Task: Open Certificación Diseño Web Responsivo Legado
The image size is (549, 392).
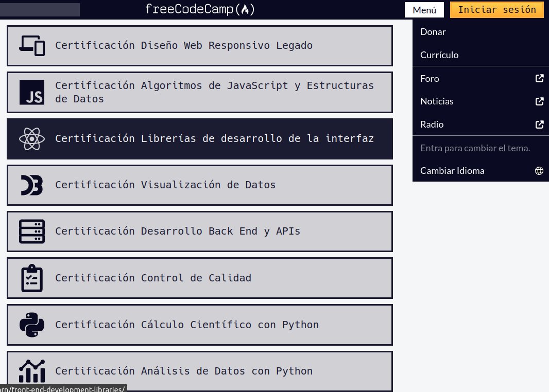Action: (200, 45)
